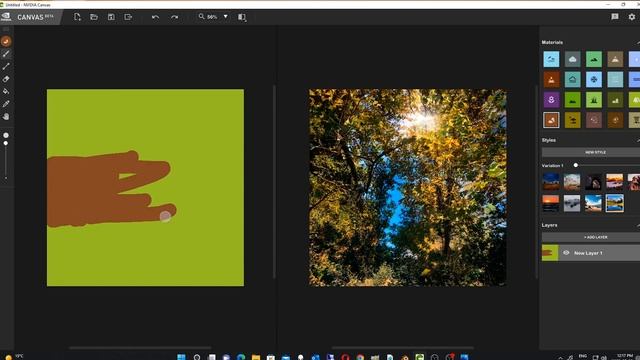Viewport: 640px width, 360px height.
Task: Click the ADD LAYER button
Action: point(591,237)
